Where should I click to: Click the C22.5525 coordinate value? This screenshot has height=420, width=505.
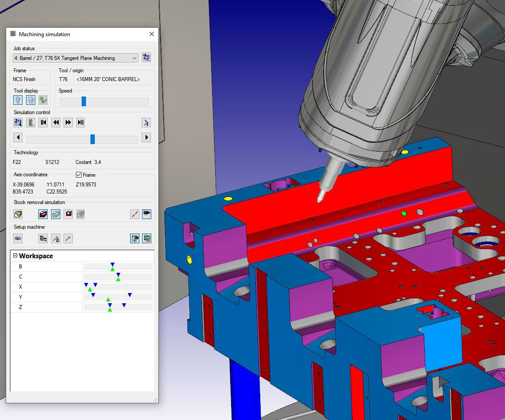57,192
